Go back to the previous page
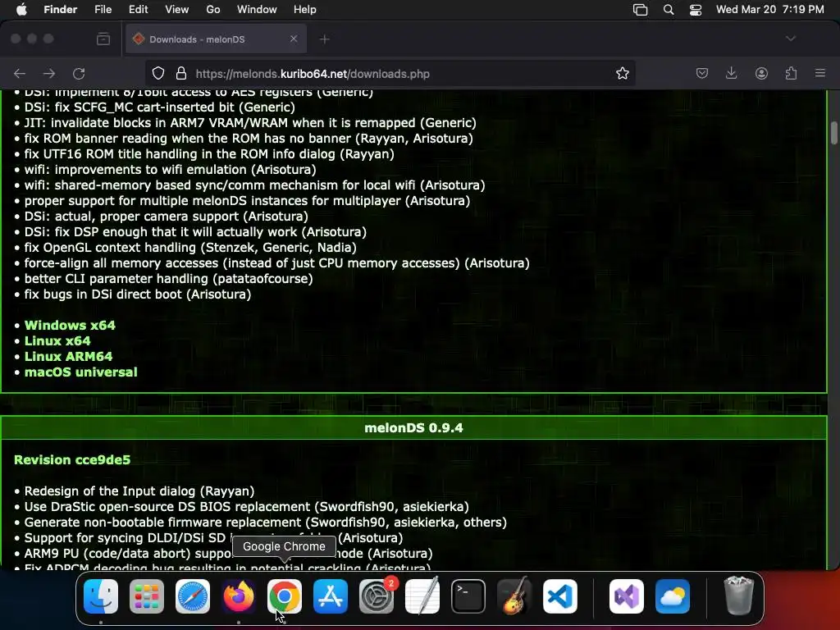The image size is (840, 630). (x=20, y=73)
